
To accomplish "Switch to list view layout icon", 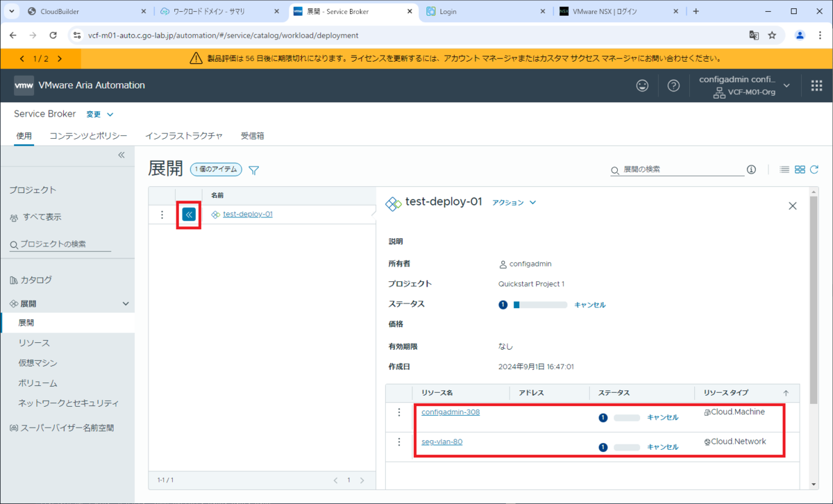I will pyautogui.click(x=784, y=169).
